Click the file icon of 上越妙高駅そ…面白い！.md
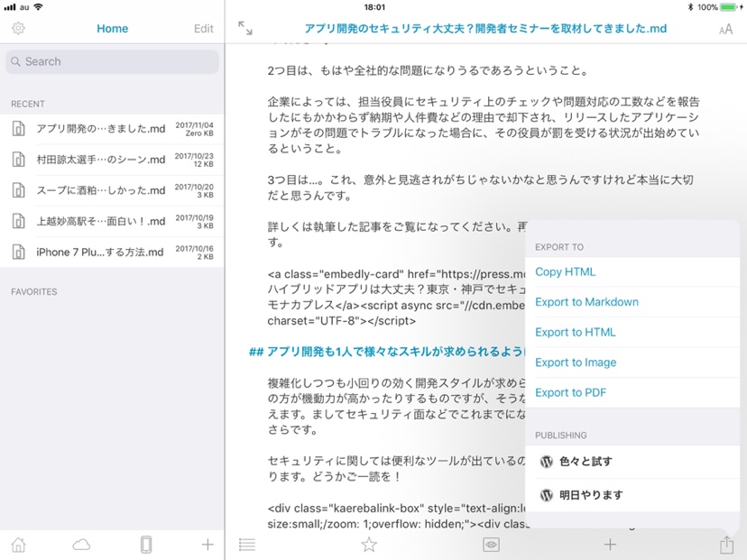The width and height of the screenshot is (747, 560). pyautogui.click(x=19, y=222)
